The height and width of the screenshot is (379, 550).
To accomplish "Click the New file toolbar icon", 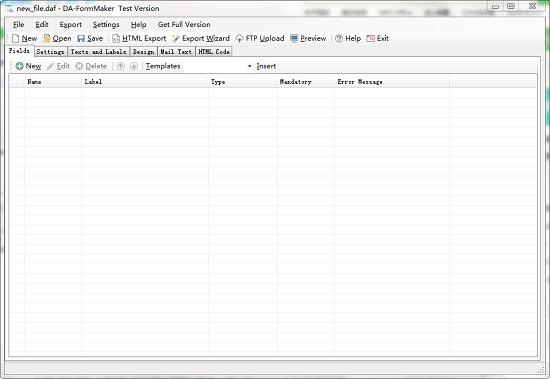I will click(24, 38).
